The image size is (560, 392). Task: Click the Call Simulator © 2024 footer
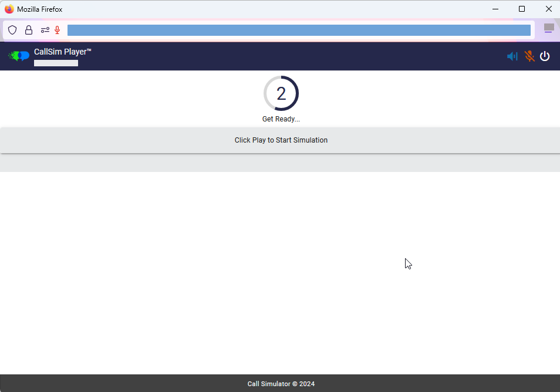tap(281, 384)
